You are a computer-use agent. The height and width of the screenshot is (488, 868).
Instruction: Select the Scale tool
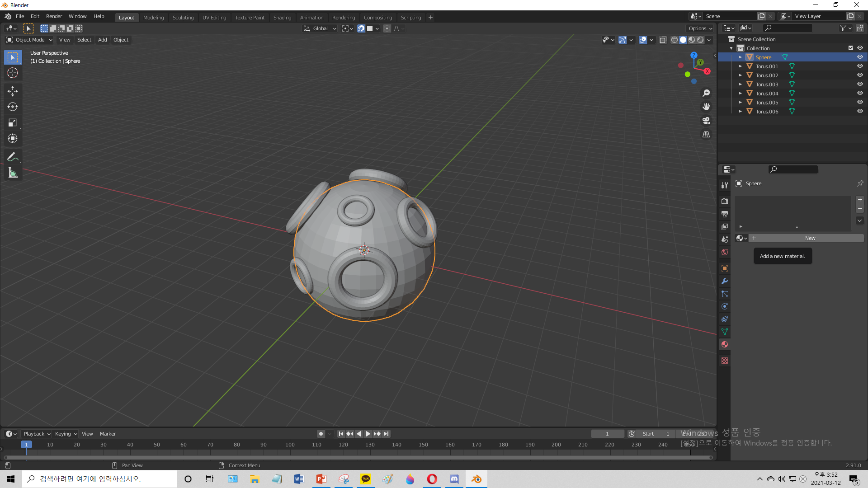13,123
